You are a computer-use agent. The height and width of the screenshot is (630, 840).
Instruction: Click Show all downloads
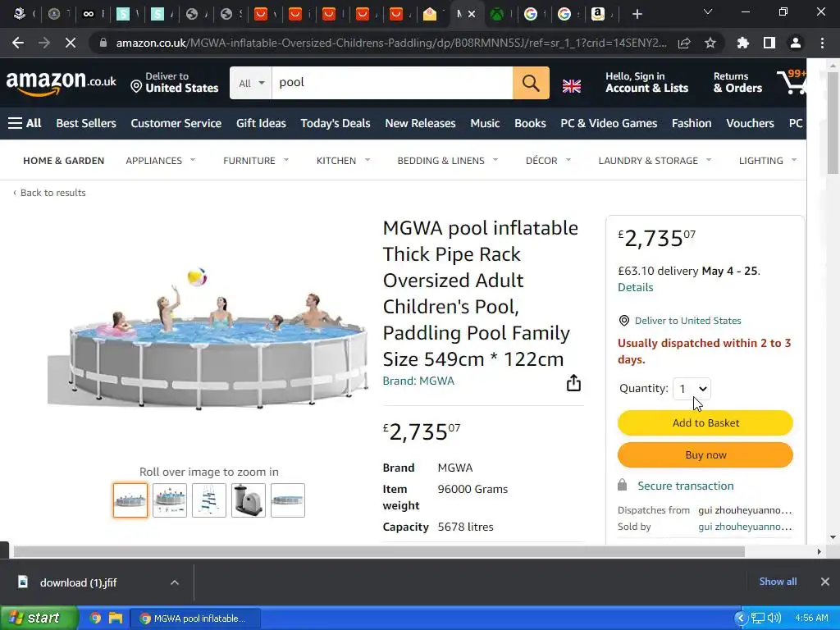click(778, 582)
